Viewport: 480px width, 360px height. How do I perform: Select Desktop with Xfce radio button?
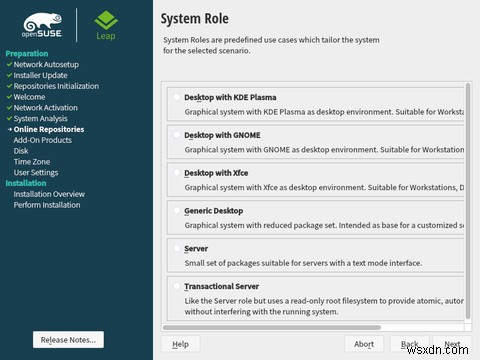click(176, 172)
